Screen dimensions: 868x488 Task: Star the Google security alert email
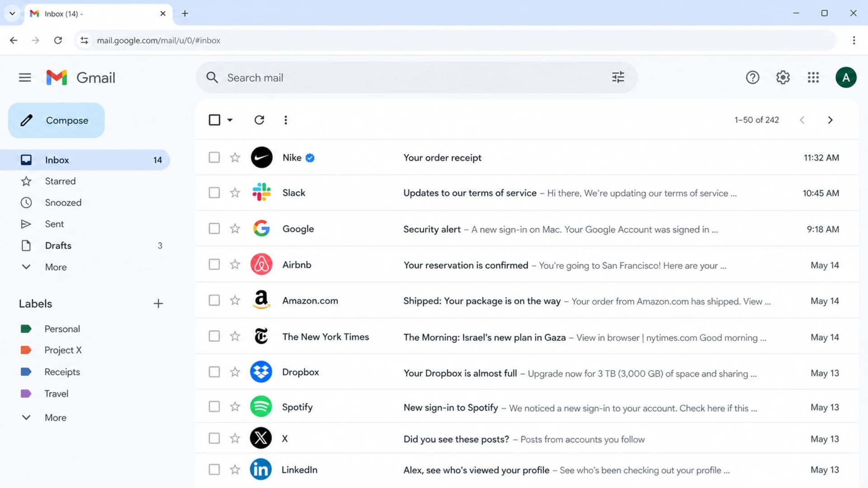tap(235, 229)
